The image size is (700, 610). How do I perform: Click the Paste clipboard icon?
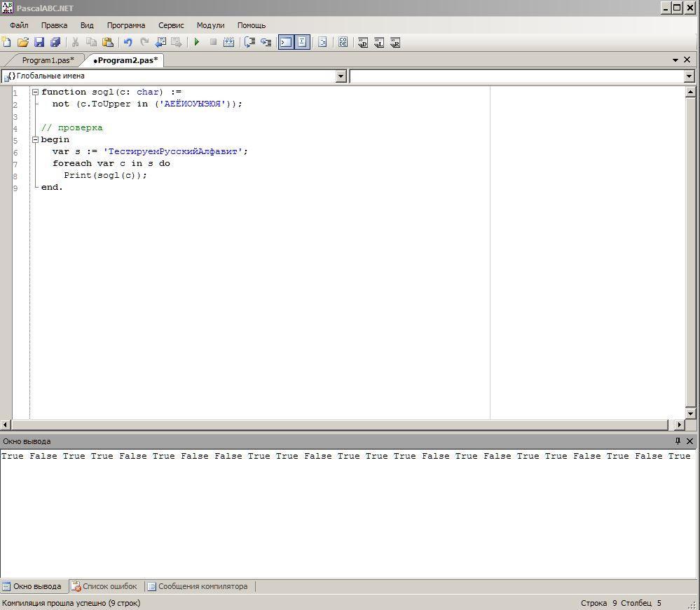pos(107,42)
